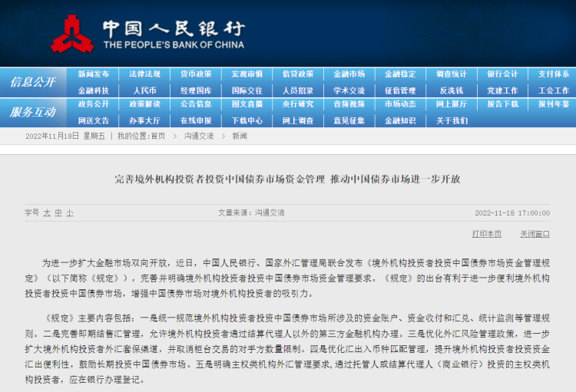Open the 调查统计 navigation link

(451, 74)
